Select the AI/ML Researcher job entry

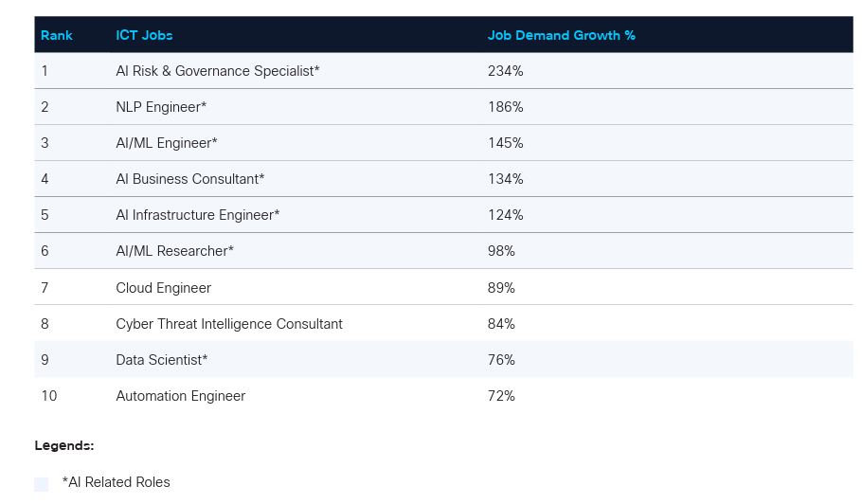[x=174, y=251]
